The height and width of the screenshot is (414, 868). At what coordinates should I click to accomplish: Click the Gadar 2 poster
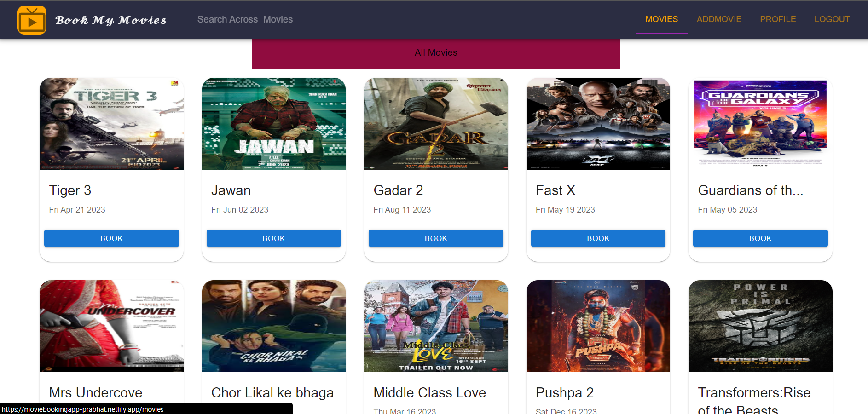click(436, 124)
